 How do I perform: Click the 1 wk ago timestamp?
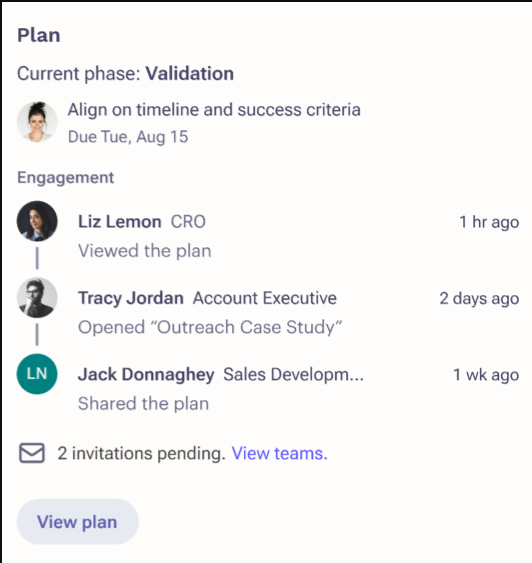point(486,375)
